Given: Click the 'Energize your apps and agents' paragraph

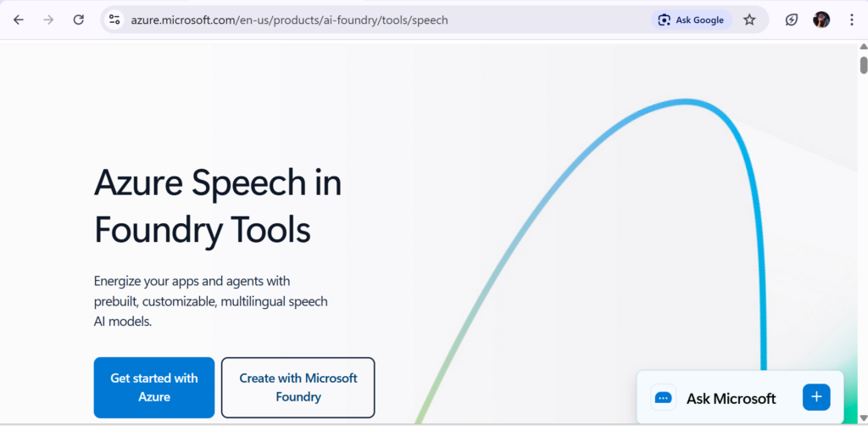Looking at the screenshot, I should point(211,301).
